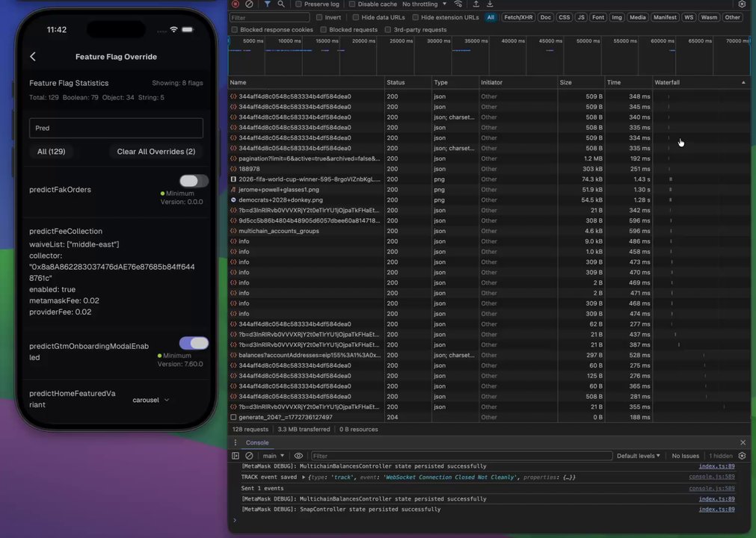Enable the Preserve log checkbox
The width and height of the screenshot is (756, 538).
(299, 4)
